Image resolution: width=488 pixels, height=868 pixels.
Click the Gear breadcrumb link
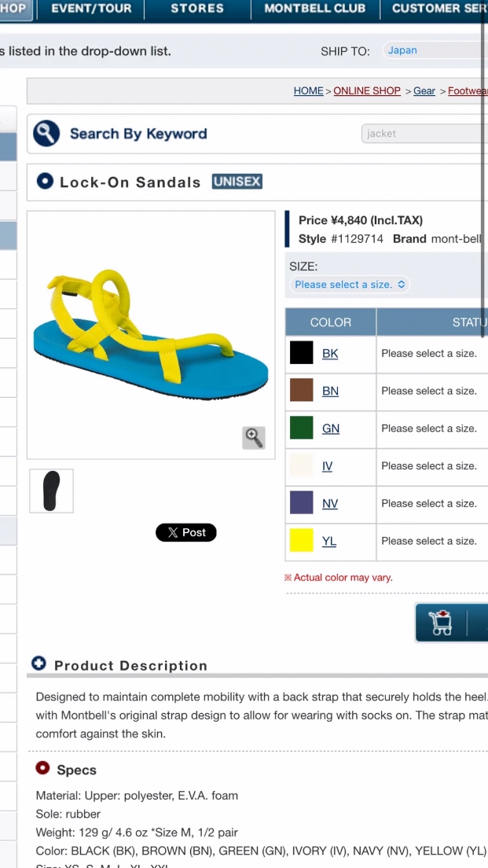(x=424, y=91)
